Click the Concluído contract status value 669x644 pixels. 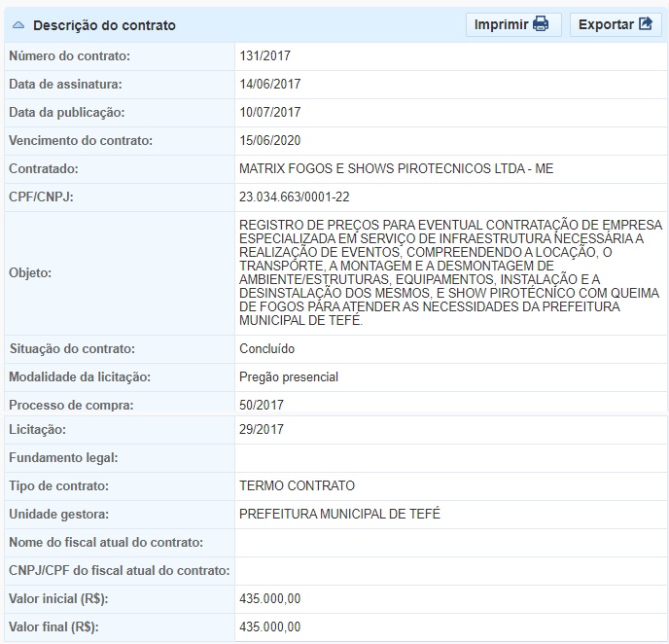coord(267,348)
